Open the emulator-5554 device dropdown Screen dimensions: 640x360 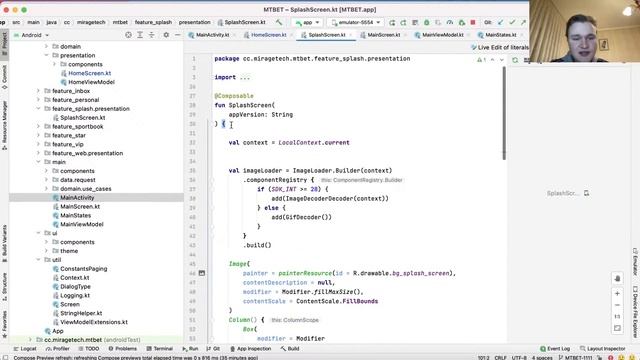(356, 22)
